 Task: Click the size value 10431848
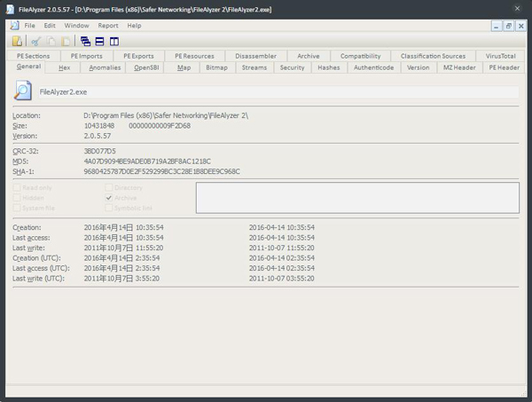(x=99, y=126)
